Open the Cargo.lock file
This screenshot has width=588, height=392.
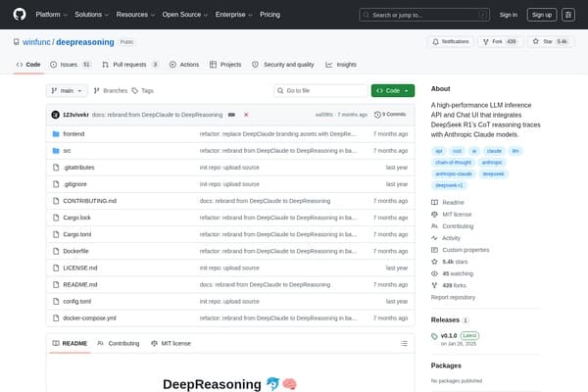[x=76, y=218]
